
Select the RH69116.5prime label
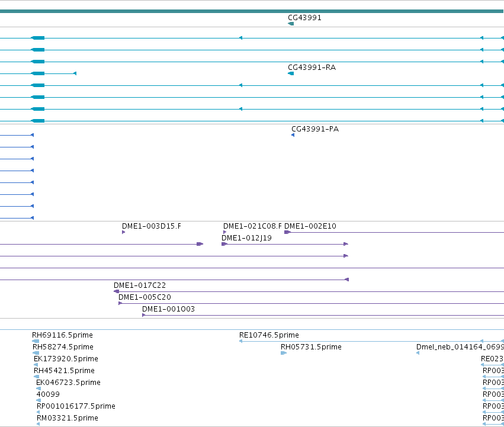[62, 335]
